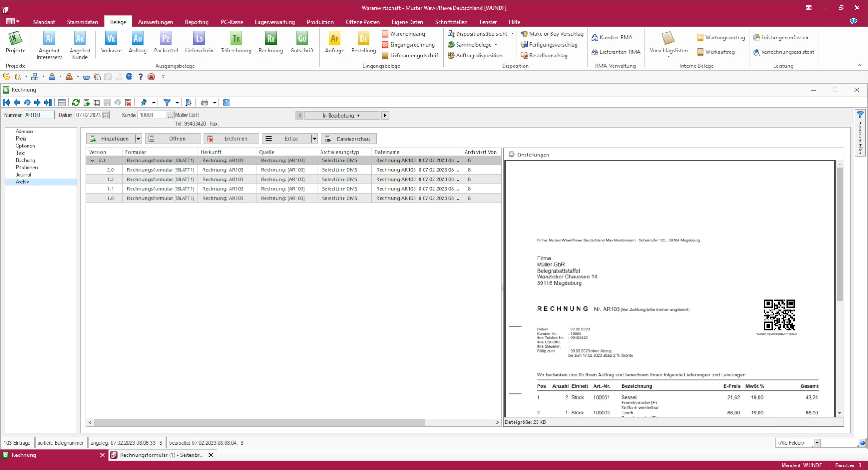Screen dimensions: 868x470
Task: Click the Entfernen button
Action: click(231, 139)
